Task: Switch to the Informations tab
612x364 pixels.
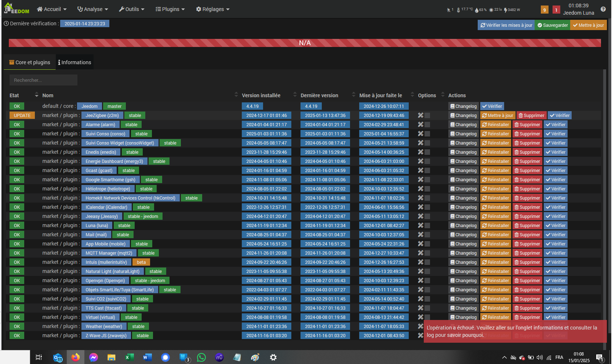Action: 74,62
